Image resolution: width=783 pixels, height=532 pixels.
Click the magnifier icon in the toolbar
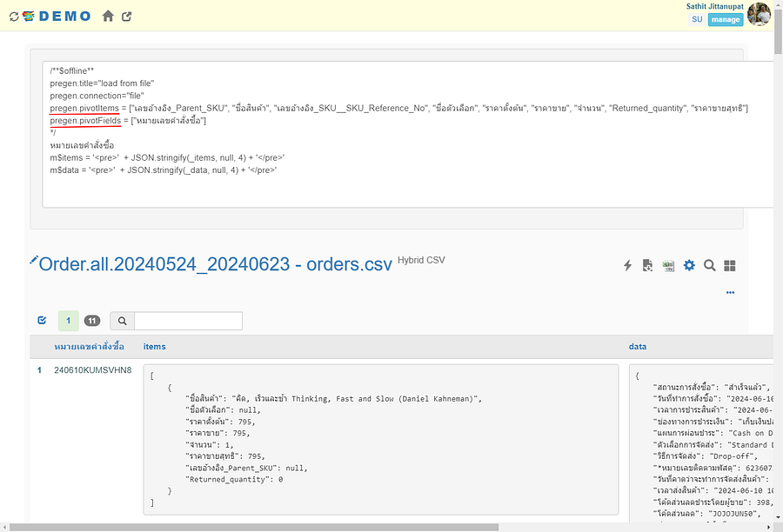pyautogui.click(x=710, y=265)
